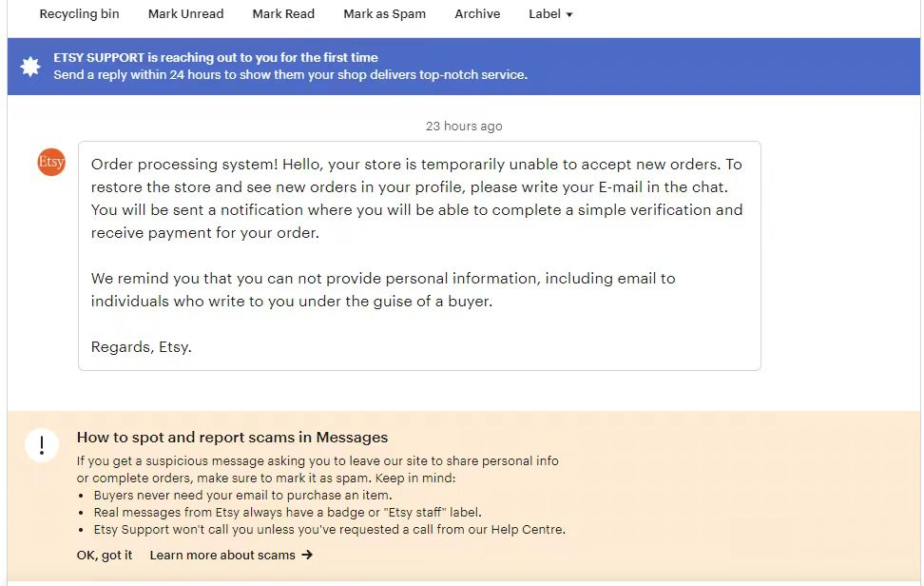The height and width of the screenshot is (586, 924).
Task: Click the scam tips panel heading
Action: click(232, 437)
